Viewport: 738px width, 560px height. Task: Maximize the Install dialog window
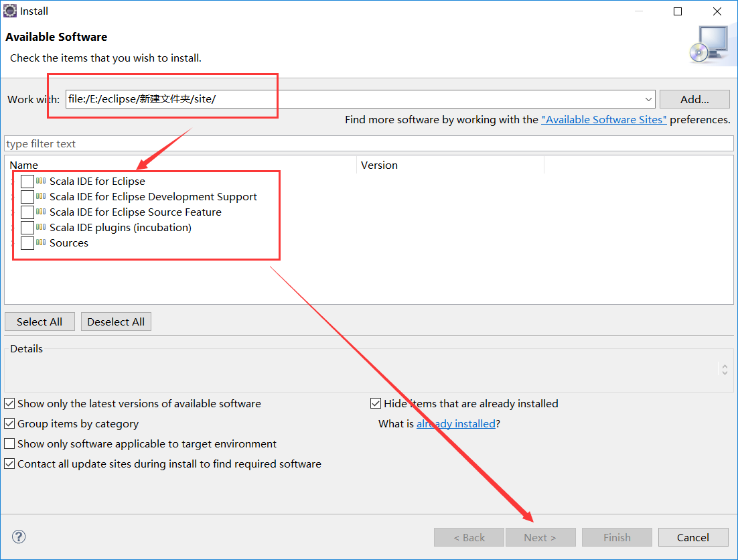[x=678, y=11]
